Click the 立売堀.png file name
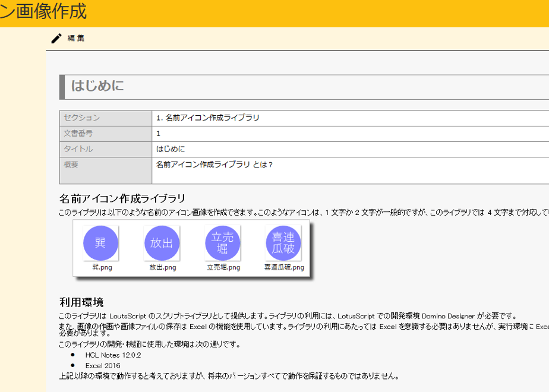This screenshot has width=549, height=392. tap(223, 267)
